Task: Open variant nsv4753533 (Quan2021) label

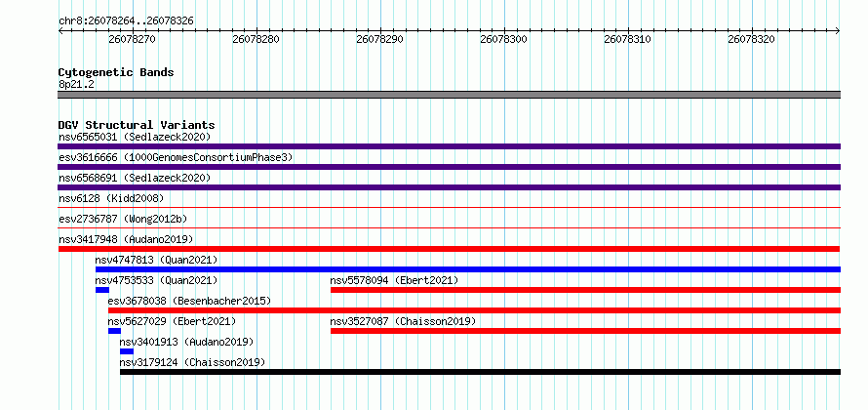Action: coord(156,280)
